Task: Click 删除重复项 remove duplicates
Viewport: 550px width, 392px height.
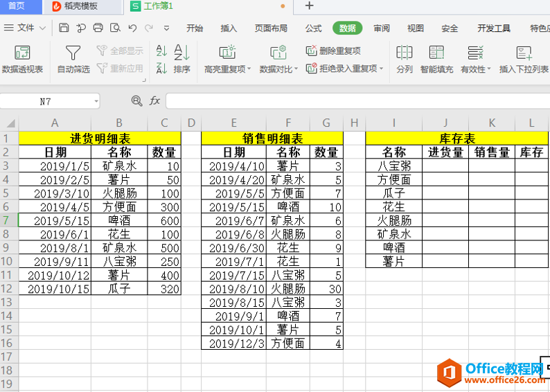Action: tap(333, 51)
